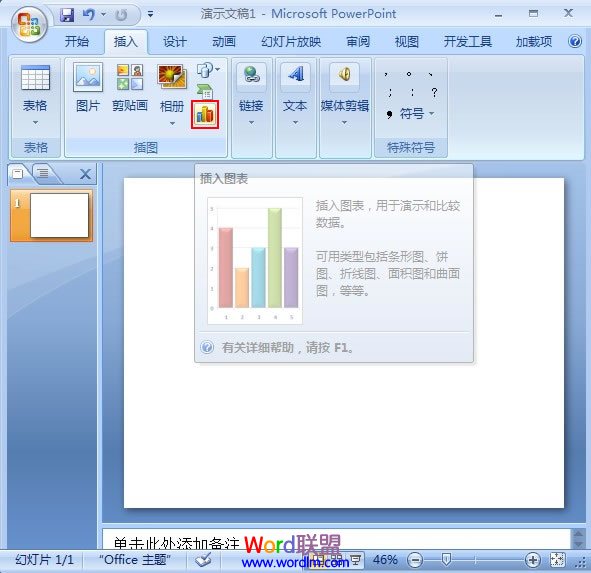Open the 剪贴画 clip art icon

pyautogui.click(x=130, y=78)
